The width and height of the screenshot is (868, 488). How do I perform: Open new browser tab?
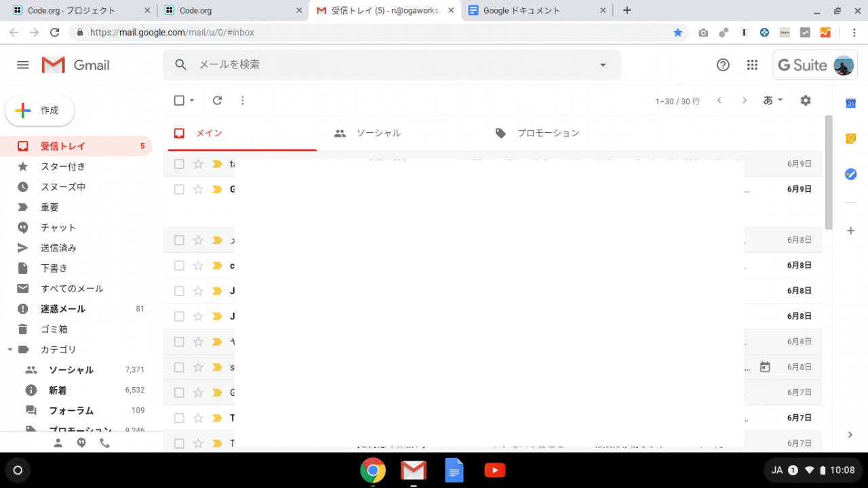pyautogui.click(x=627, y=10)
